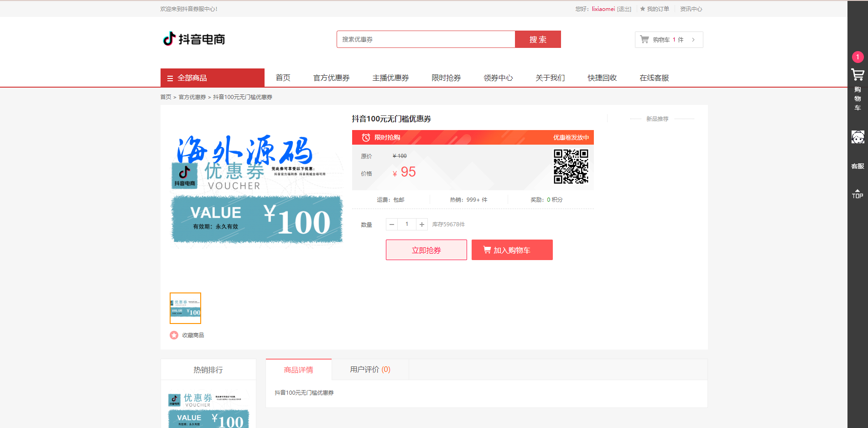Select the voucher thumbnail image

(x=185, y=308)
